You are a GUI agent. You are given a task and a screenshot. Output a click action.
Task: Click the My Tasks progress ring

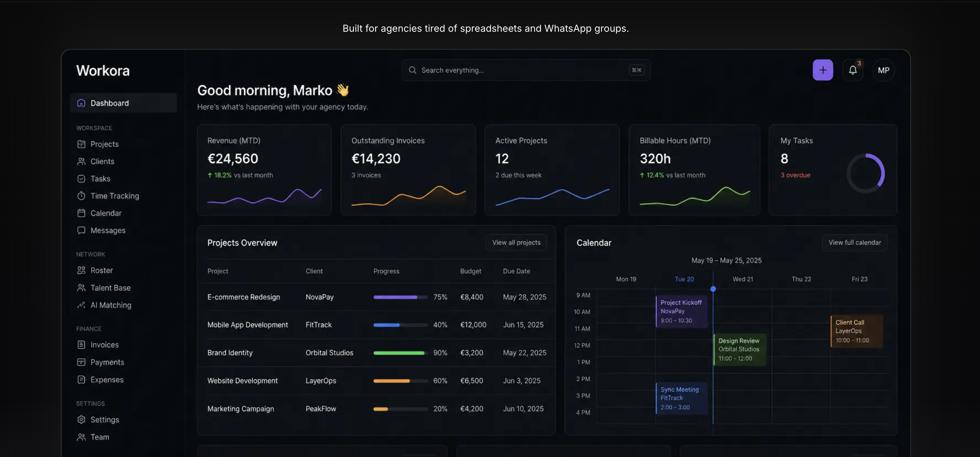pyautogui.click(x=865, y=173)
